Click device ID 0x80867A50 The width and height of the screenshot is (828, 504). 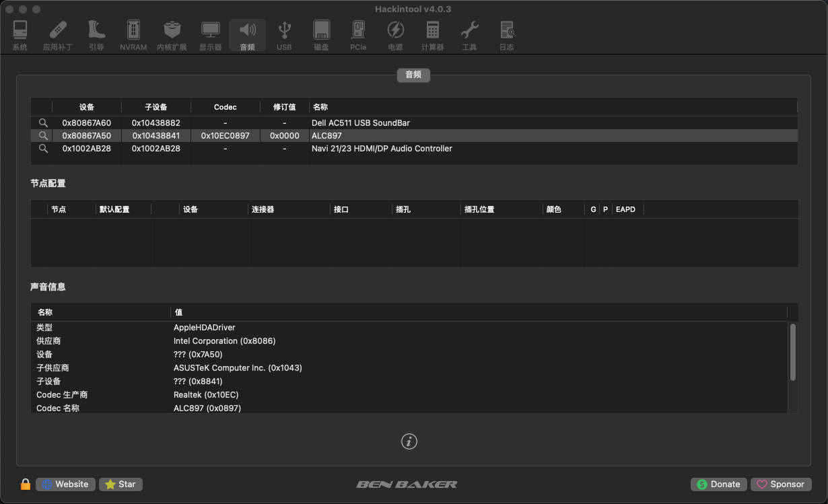coord(87,136)
